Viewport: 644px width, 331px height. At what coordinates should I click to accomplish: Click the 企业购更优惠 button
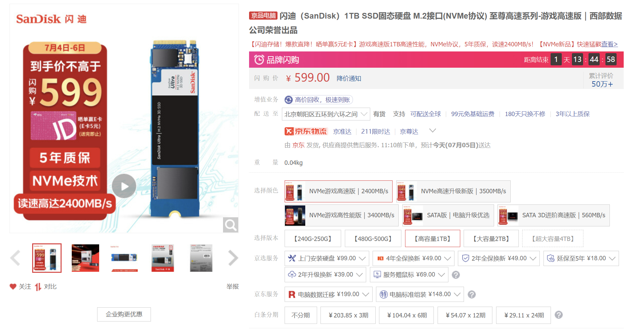tap(124, 314)
